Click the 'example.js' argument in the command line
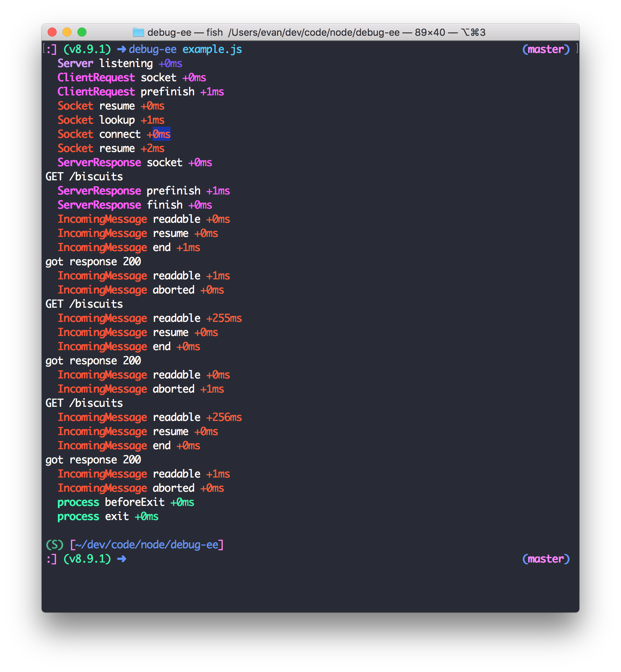The image size is (621, 672). [212, 49]
